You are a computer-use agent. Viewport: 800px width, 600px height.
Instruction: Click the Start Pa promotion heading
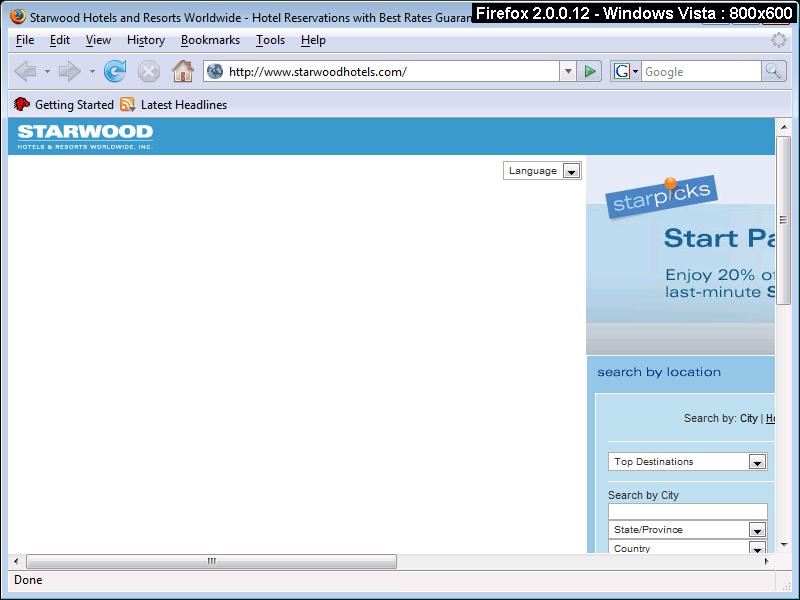719,238
